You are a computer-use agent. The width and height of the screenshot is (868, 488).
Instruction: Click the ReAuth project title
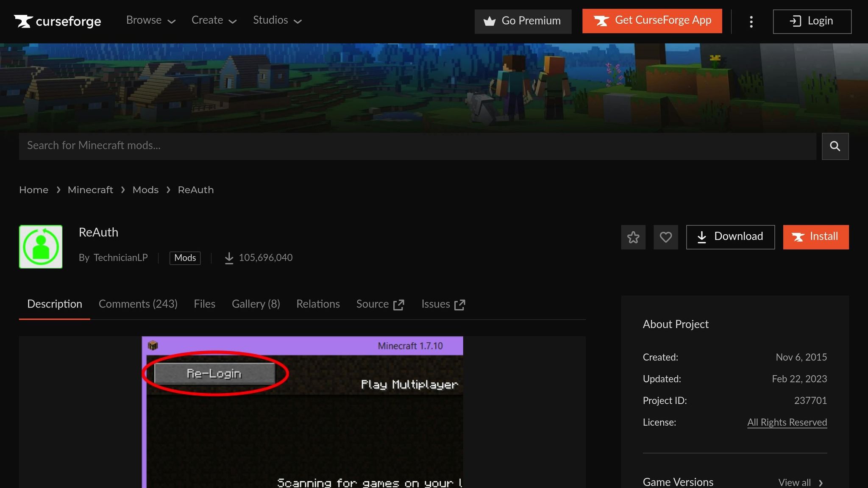point(98,232)
